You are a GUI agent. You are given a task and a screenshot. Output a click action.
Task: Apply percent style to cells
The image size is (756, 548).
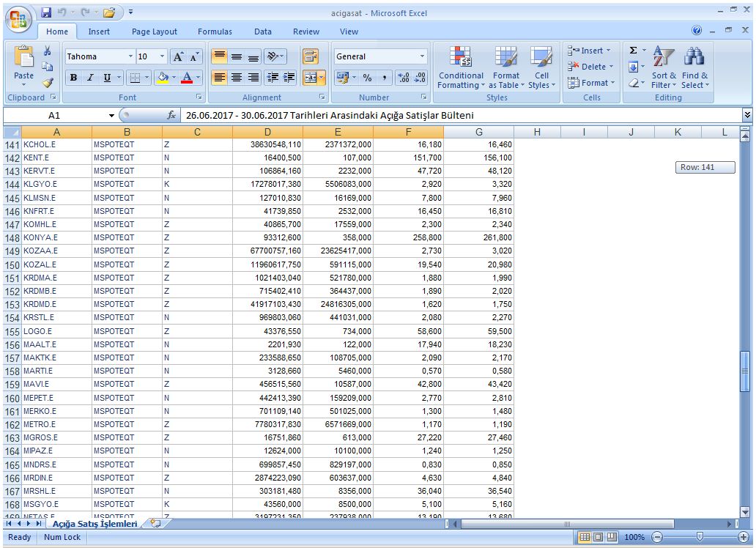point(368,77)
